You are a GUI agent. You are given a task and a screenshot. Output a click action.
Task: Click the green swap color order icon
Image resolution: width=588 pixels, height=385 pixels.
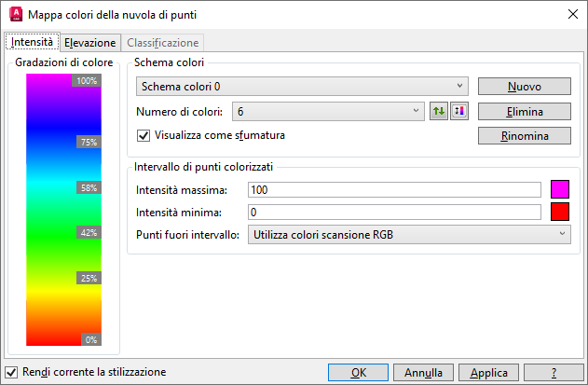click(439, 111)
